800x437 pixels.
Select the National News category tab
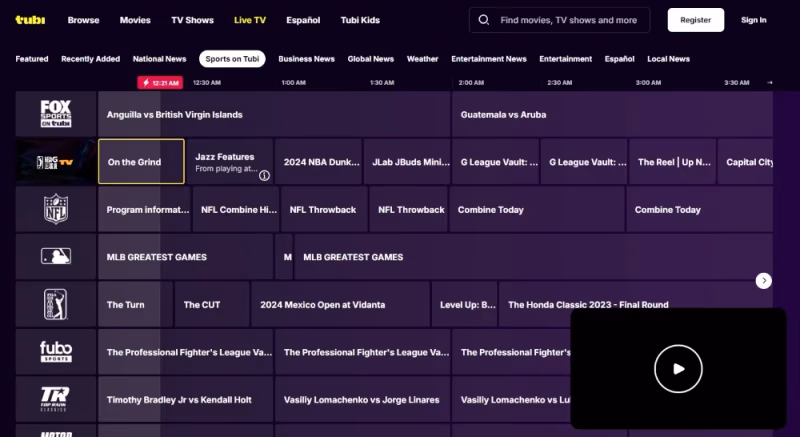(159, 59)
